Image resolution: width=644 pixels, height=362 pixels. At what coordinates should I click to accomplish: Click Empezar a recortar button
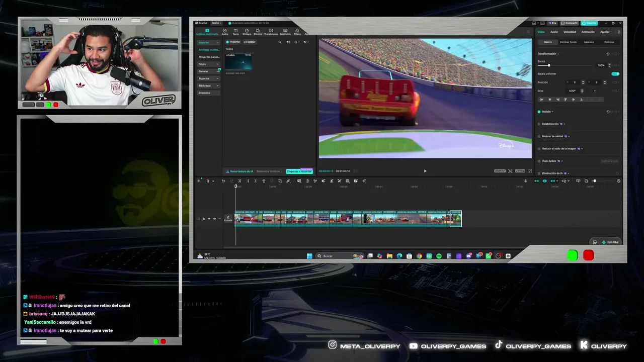(299, 171)
